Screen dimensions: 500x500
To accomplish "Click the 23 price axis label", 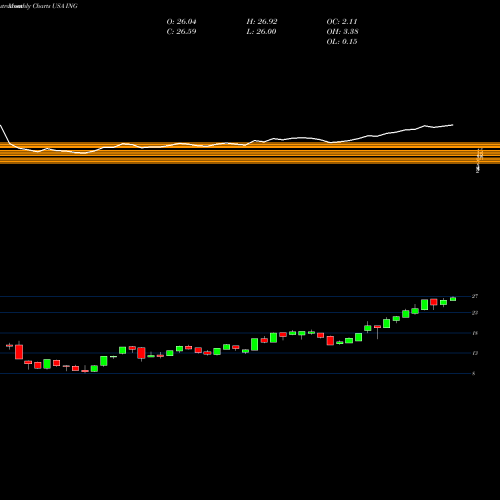I will (475, 313).
